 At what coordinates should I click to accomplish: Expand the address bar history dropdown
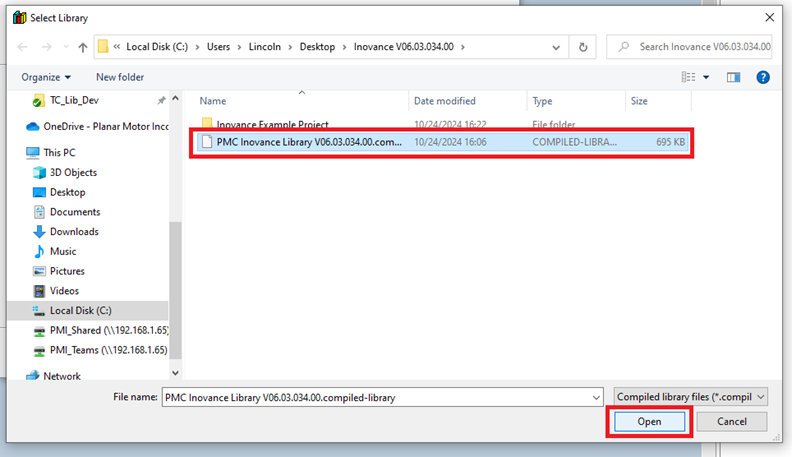pos(556,47)
